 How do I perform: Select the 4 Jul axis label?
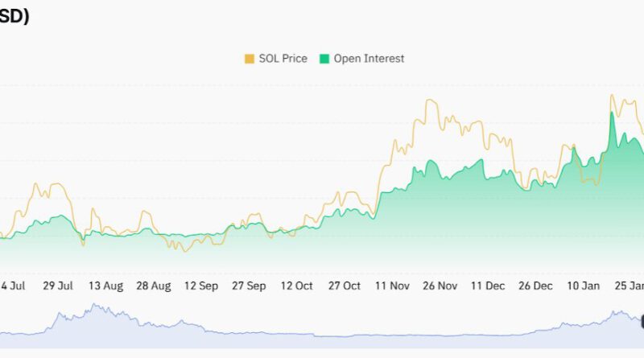pos(14,286)
